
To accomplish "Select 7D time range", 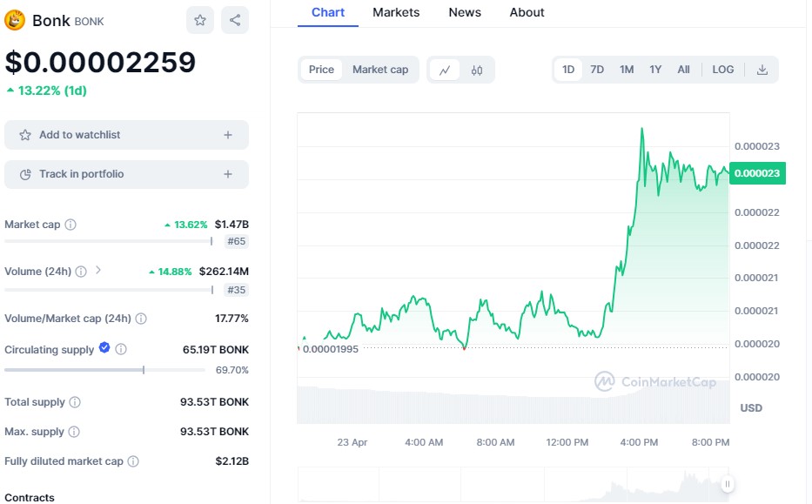I will (597, 70).
